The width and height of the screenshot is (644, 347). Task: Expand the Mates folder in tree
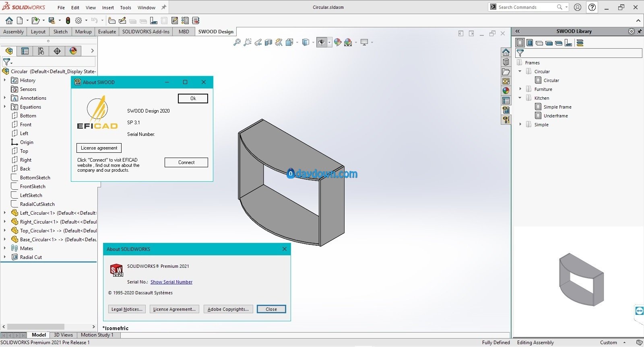5,248
